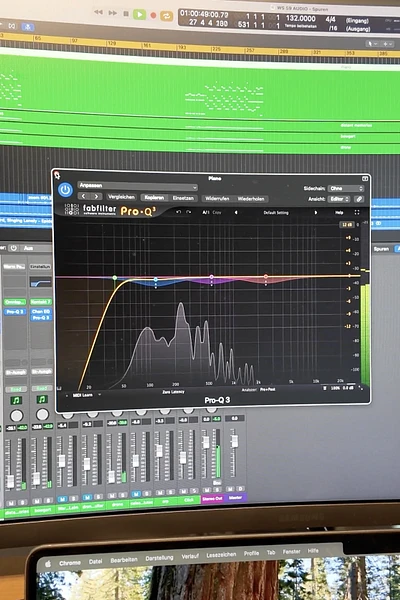Click the resize icon at Pro-Q 3 bottom right
This screenshot has width=400, height=600.
coord(361,388)
